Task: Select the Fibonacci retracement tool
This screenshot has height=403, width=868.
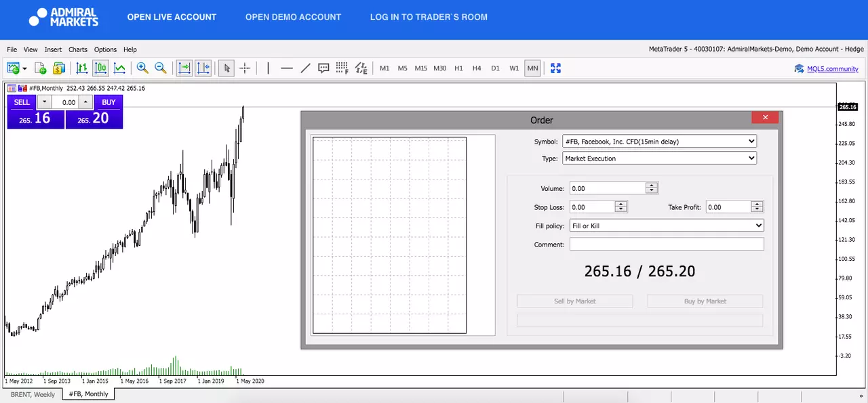Action: [x=342, y=68]
